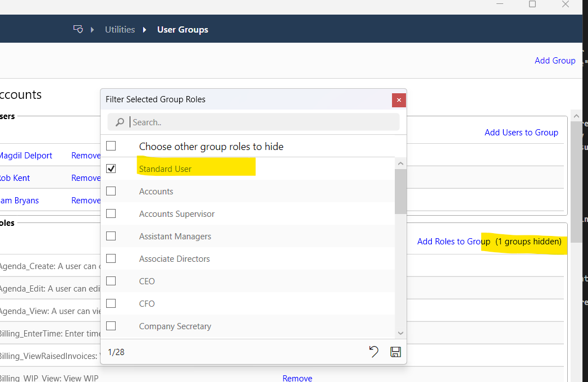Click the Agenda_Edit role row text
The image size is (588, 382).
coord(50,289)
